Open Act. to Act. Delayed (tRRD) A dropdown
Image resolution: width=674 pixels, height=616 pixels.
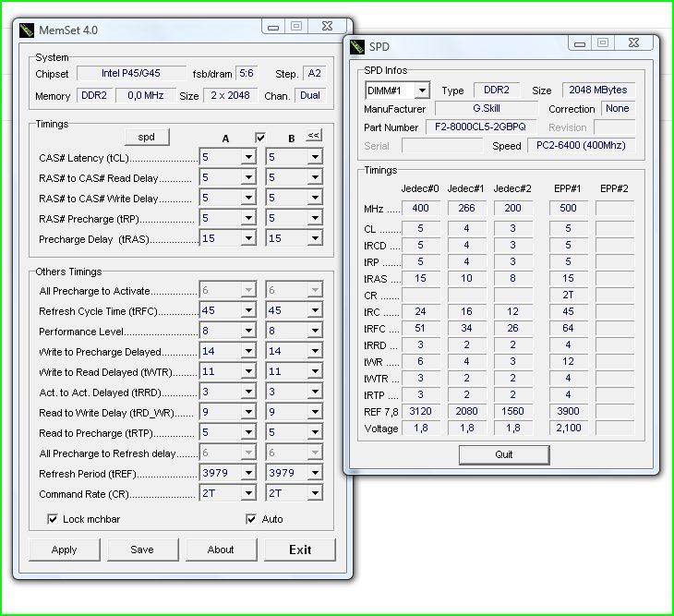248,392
